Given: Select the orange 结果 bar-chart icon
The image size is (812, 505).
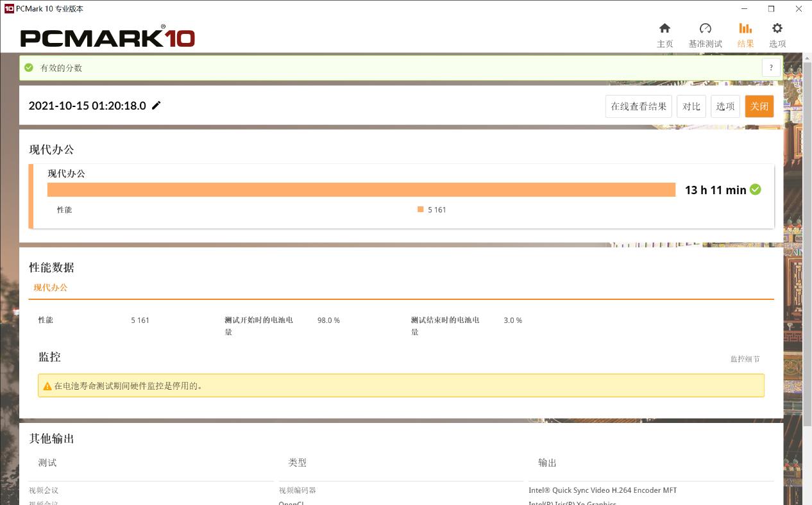Looking at the screenshot, I should pos(745,28).
